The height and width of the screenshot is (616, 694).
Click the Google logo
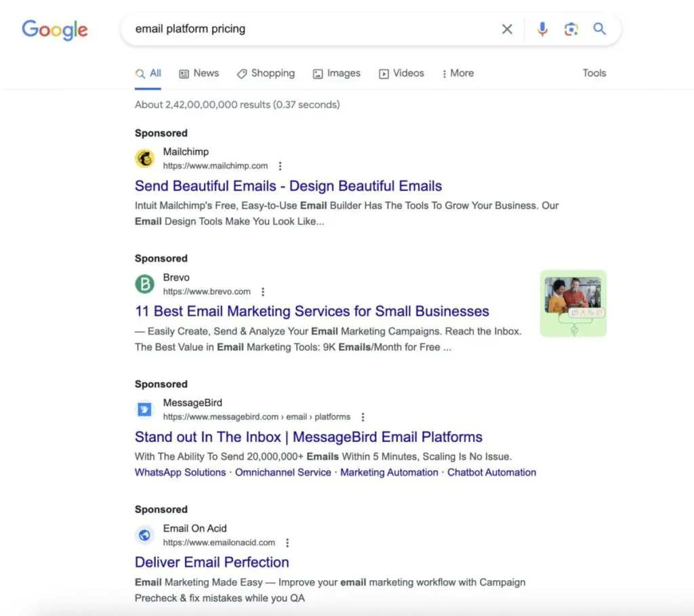point(54,30)
